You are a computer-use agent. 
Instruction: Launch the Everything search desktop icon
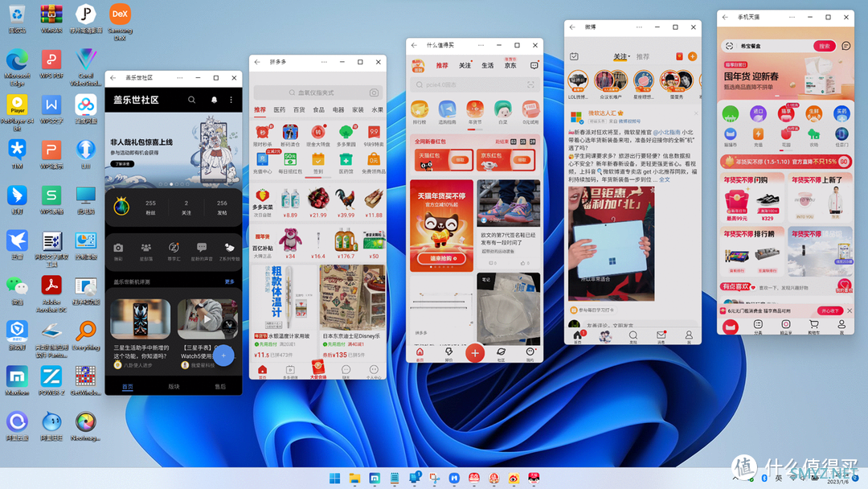click(x=85, y=336)
